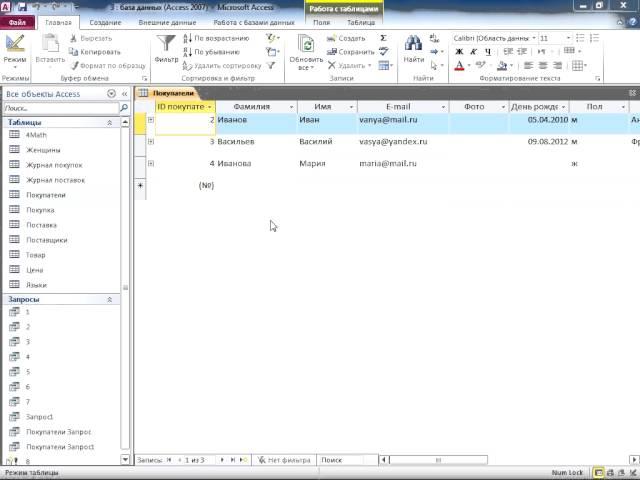The image size is (640, 480).
Task: Click Копировать in clipboard group
Action: tap(97, 52)
